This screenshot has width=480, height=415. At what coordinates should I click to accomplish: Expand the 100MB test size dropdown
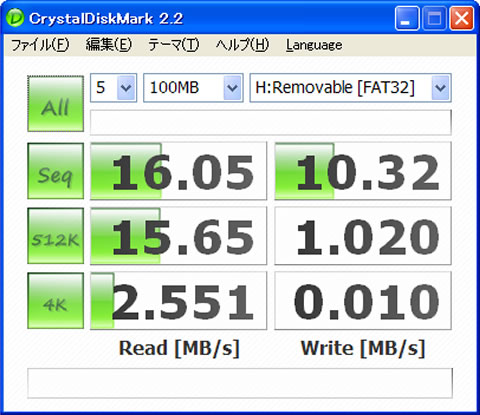coord(193,88)
